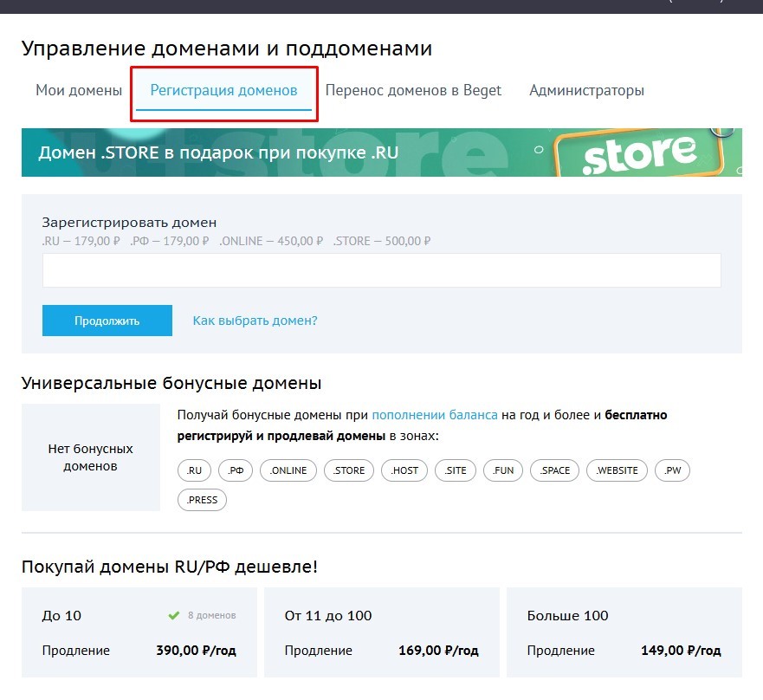Screen dimensions: 763x700
Task: Select the .SPACE zone pill
Action: click(555, 470)
